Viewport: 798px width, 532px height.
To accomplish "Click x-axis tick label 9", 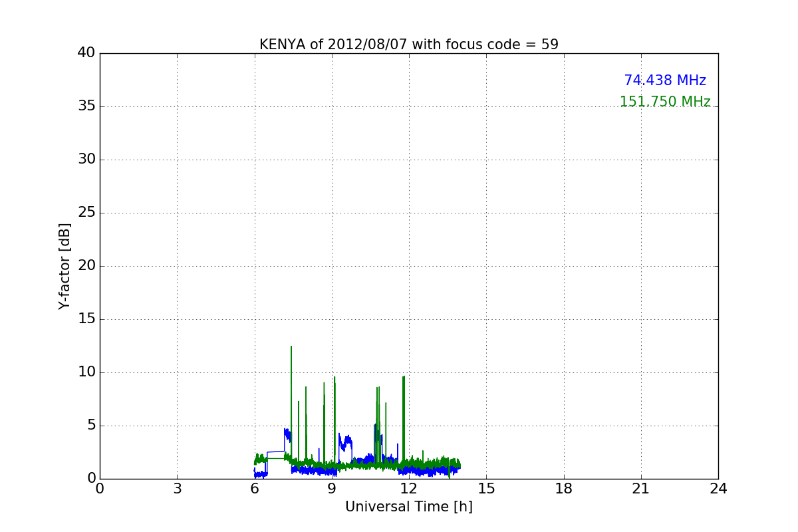I will [332, 489].
